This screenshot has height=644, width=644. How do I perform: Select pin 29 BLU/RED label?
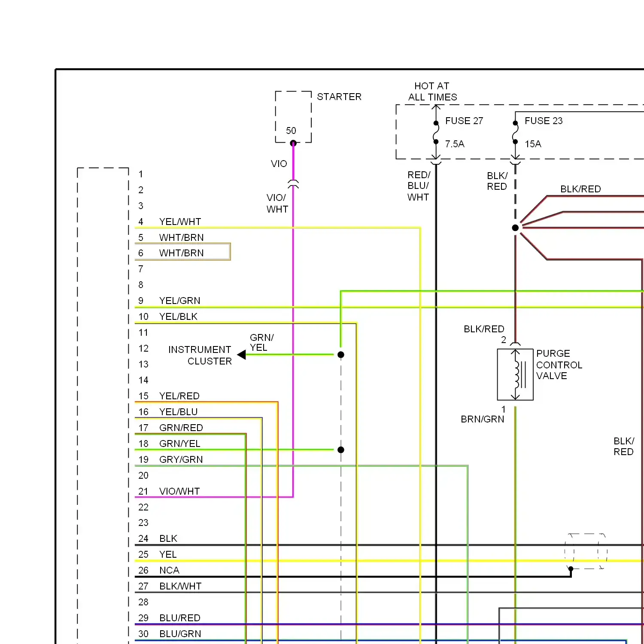pyautogui.click(x=180, y=618)
